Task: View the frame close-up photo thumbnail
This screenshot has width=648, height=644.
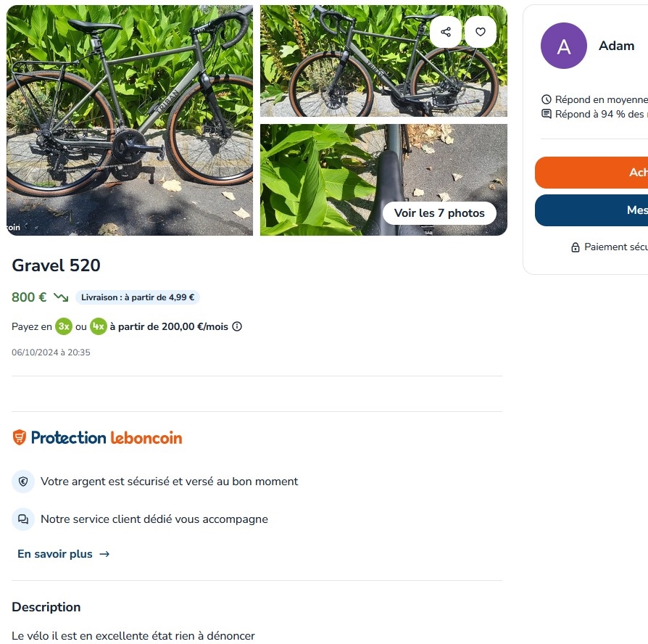Action: coord(383,179)
